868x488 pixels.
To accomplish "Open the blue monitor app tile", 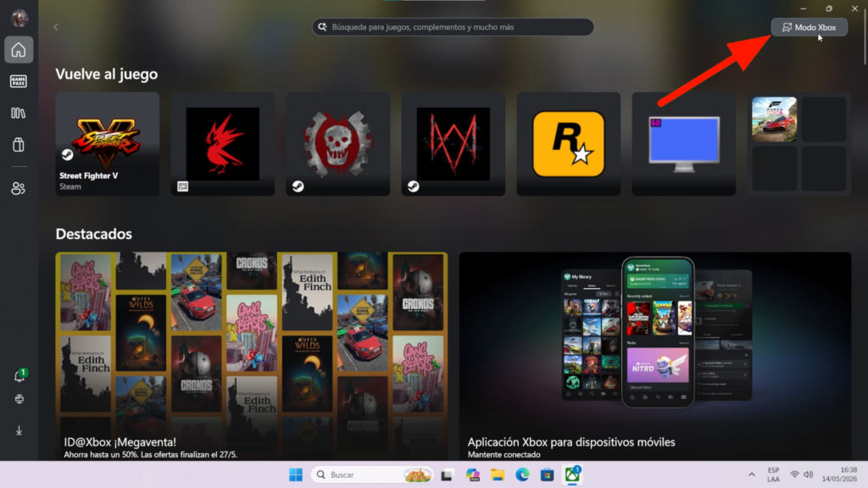I will (684, 144).
